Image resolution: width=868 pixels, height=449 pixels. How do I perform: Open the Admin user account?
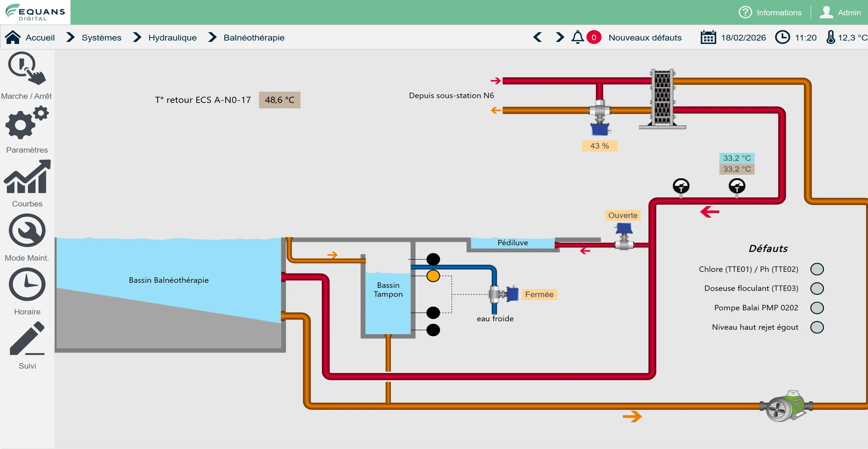(x=840, y=13)
